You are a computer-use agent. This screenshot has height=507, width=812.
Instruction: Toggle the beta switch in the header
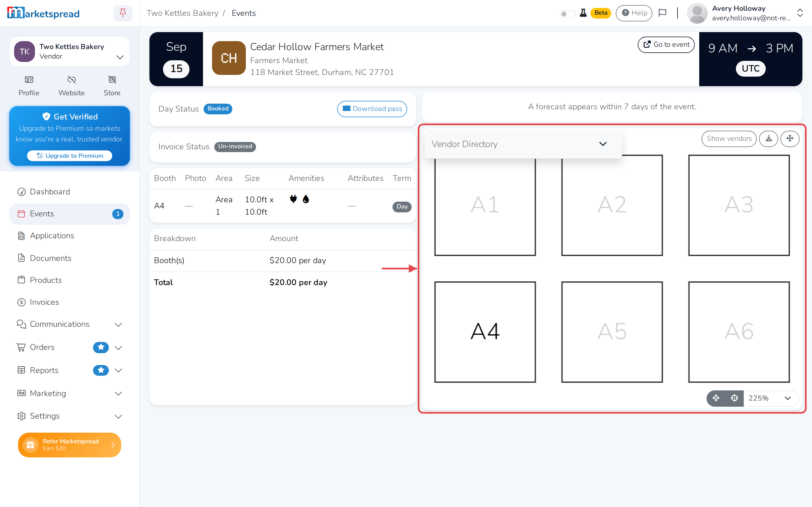(x=567, y=14)
